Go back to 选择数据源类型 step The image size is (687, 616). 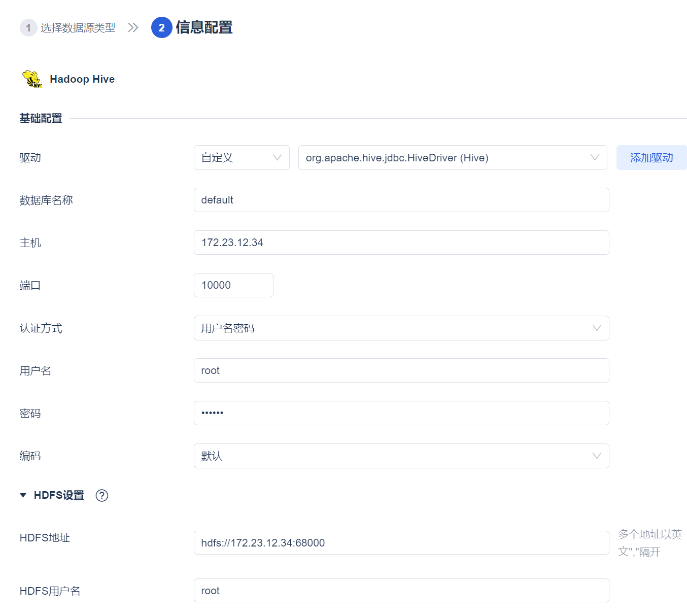pyautogui.click(x=78, y=27)
